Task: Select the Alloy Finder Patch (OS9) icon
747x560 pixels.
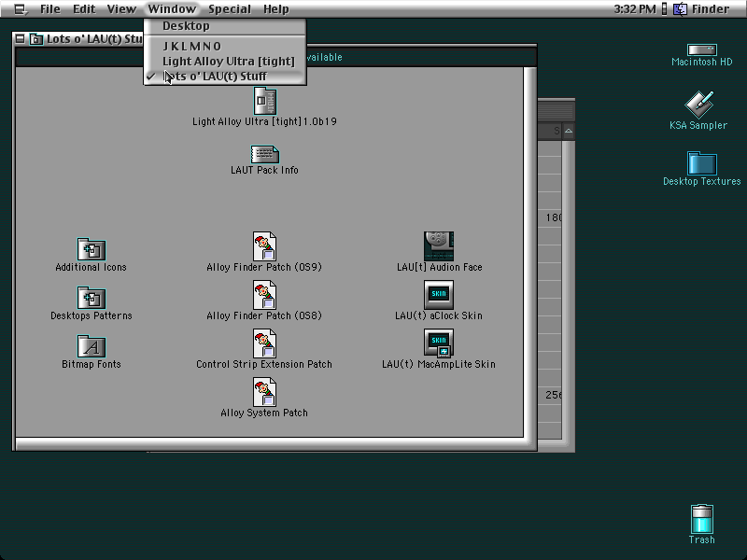Action: (x=264, y=246)
